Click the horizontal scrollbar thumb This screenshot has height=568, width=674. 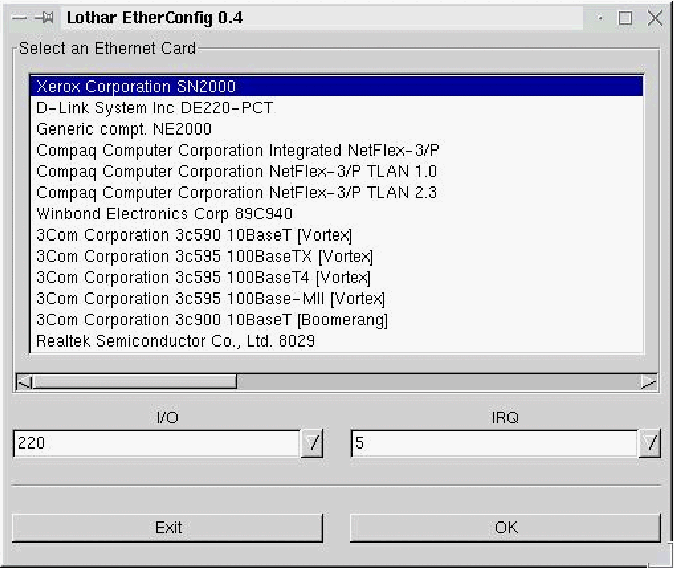click(x=135, y=382)
